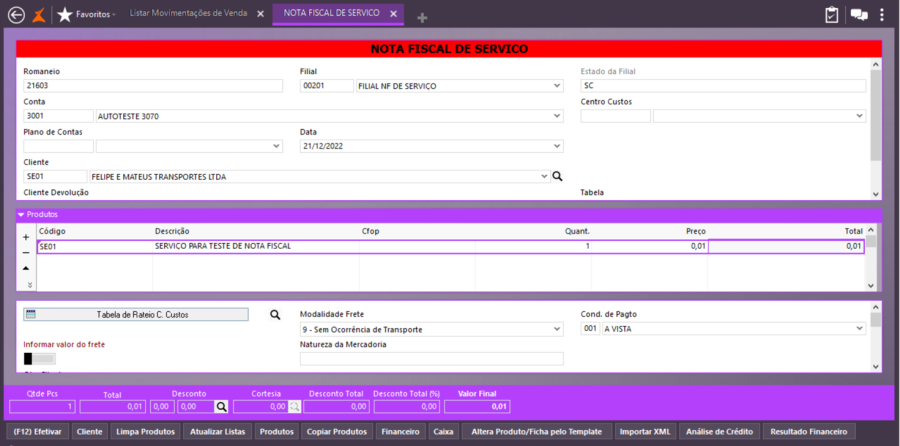Close the Listar Movimentações de Venda tab

click(x=261, y=14)
